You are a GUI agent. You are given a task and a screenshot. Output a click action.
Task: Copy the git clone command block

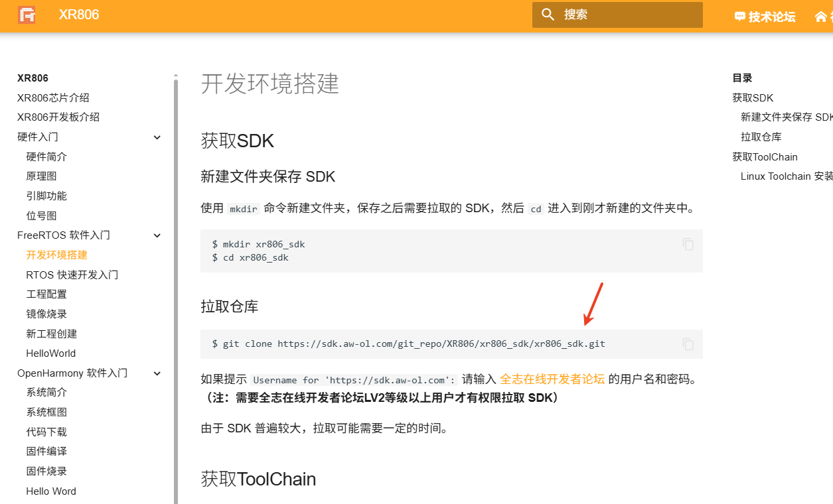pyautogui.click(x=688, y=344)
